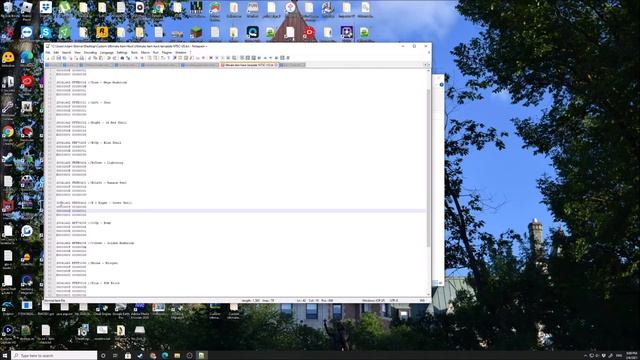Open the Language menu
Screen dimensions: 640x360
[x=107, y=53]
